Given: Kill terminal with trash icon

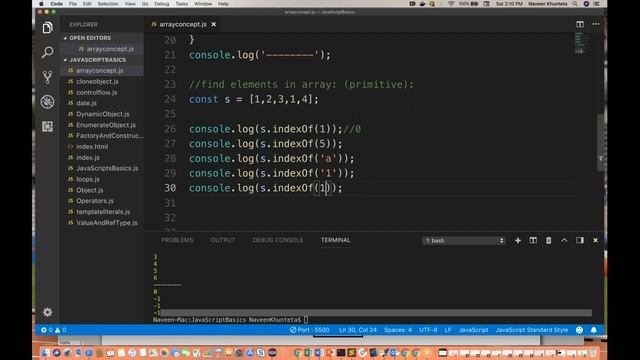Looking at the screenshot, I should pyautogui.click(x=548, y=240).
